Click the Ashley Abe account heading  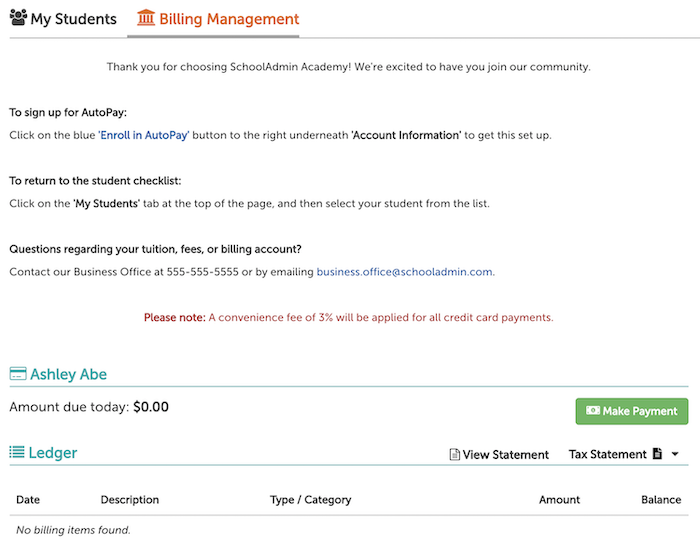click(x=68, y=374)
